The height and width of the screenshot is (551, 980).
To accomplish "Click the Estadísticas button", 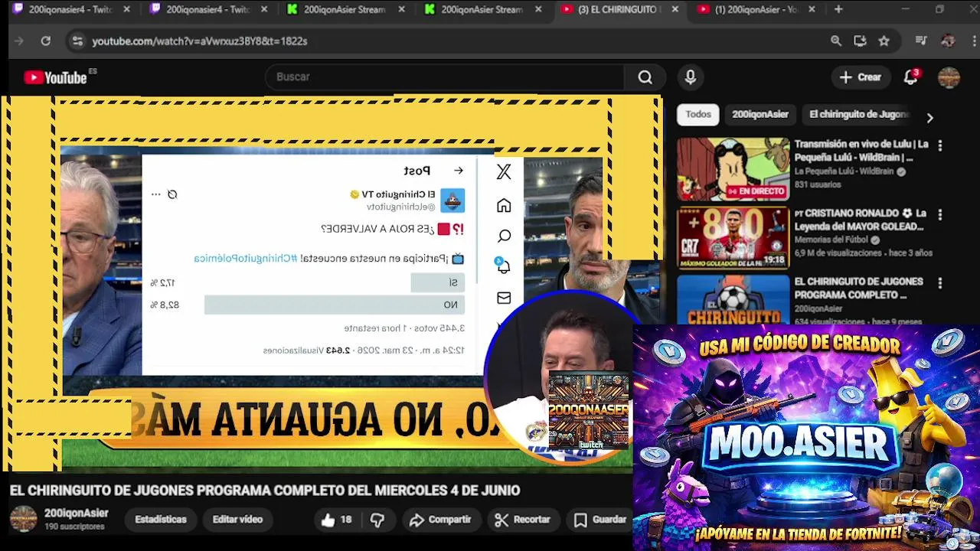I will 161,520.
